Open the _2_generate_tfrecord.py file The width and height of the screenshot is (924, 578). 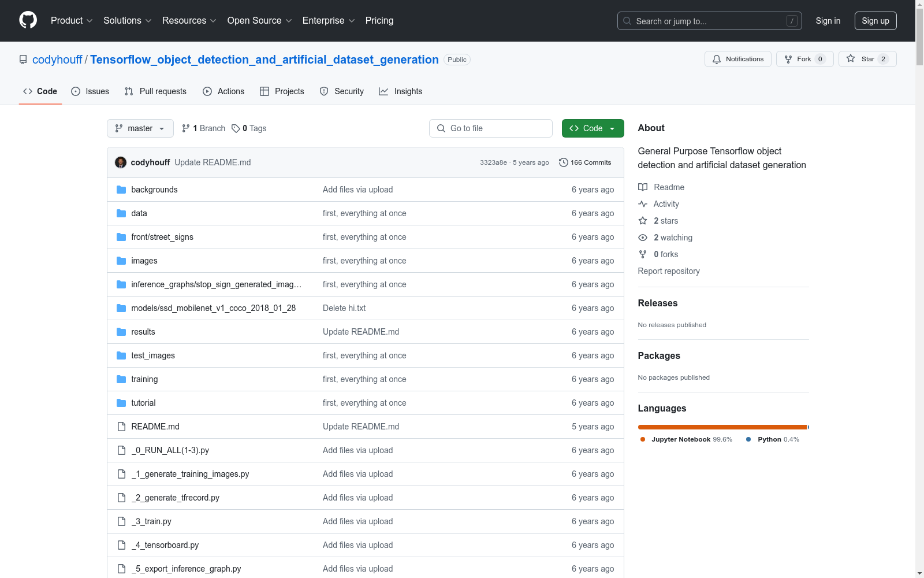click(176, 498)
